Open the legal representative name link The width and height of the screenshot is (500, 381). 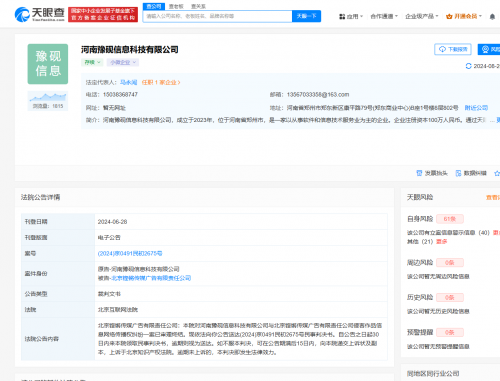click(x=128, y=82)
